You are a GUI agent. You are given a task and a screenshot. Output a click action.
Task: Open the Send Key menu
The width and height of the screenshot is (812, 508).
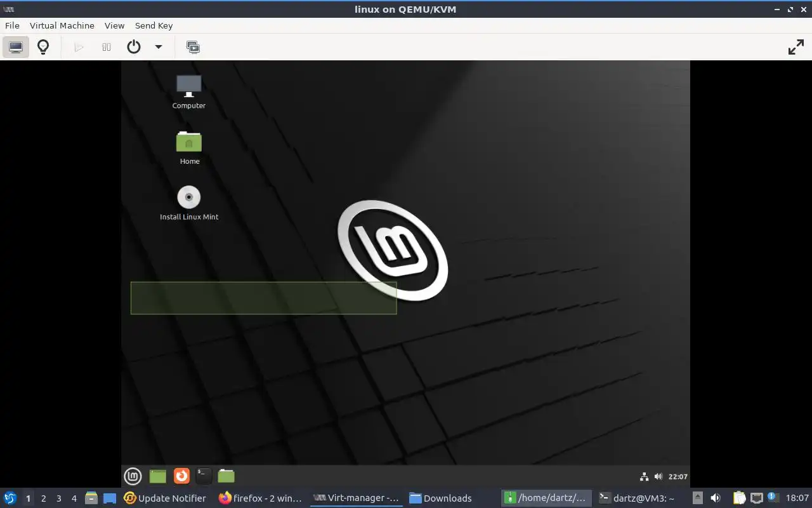tap(154, 25)
